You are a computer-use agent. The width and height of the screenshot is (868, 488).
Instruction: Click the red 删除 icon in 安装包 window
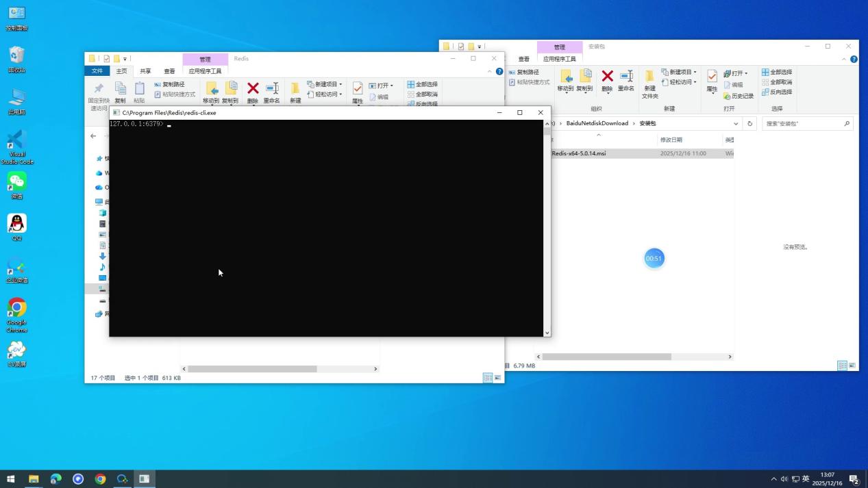pyautogui.click(x=607, y=79)
